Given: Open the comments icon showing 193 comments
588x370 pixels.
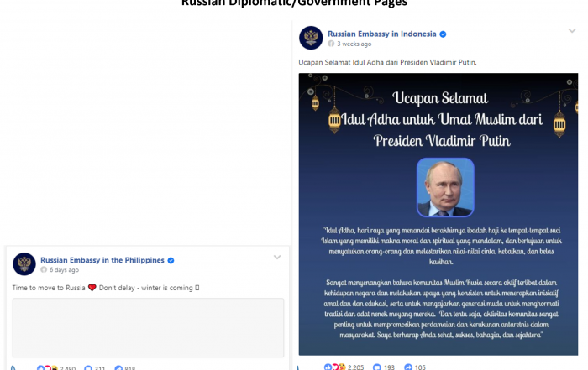Looking at the screenshot, I should pyautogui.click(x=377, y=367).
